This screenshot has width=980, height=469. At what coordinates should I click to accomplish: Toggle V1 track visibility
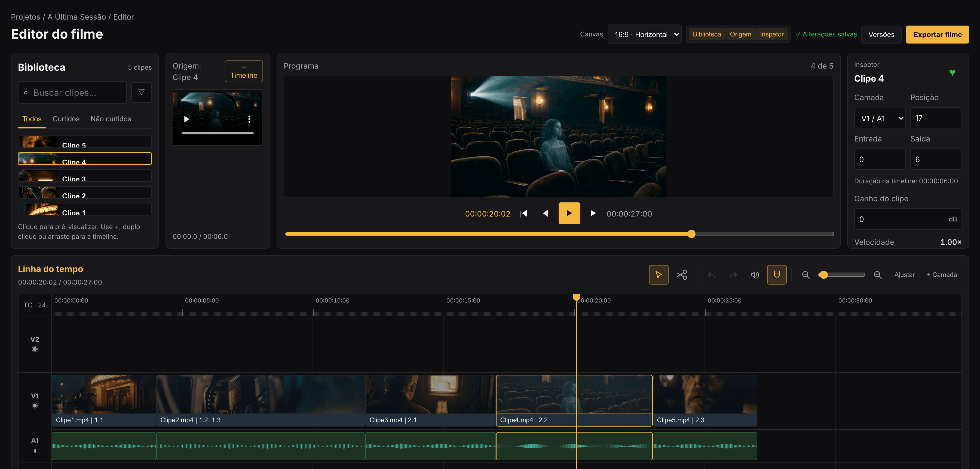35,406
